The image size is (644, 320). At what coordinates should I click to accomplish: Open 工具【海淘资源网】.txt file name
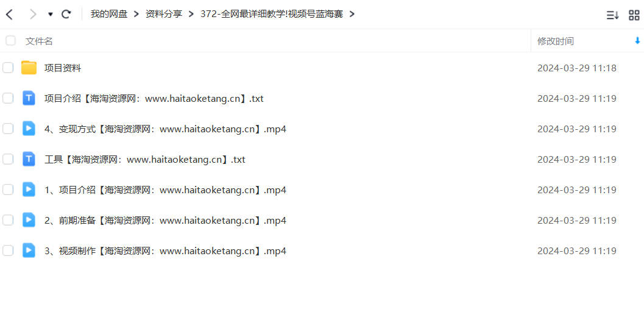pyautogui.click(x=144, y=159)
